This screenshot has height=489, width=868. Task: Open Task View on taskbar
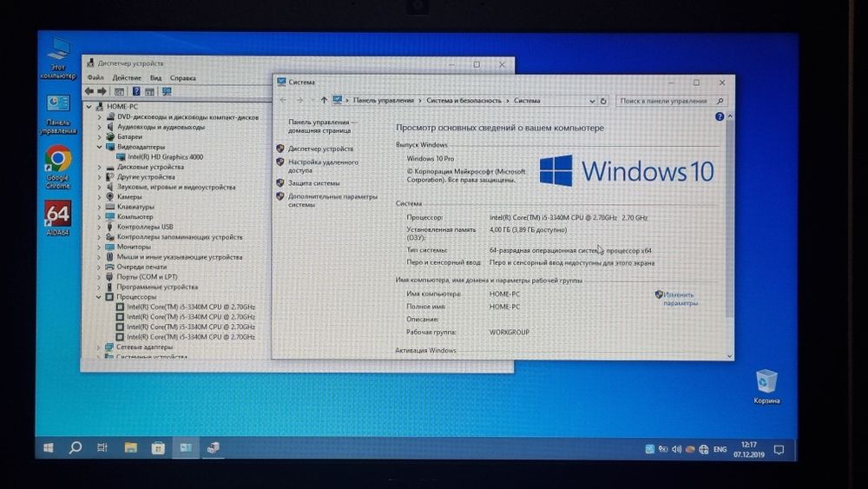102,447
